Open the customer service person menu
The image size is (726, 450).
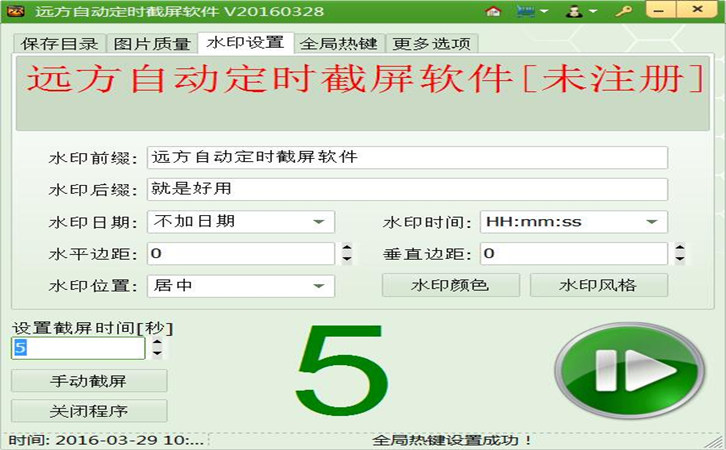coord(580,11)
